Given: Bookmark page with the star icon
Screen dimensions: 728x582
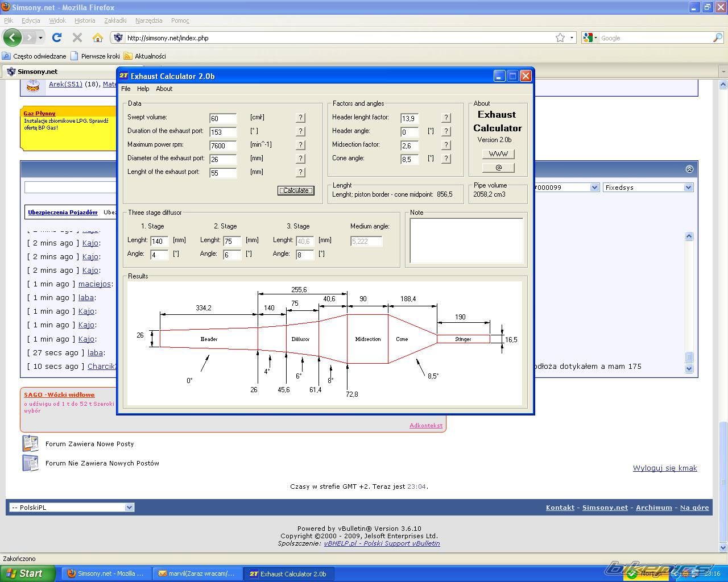Looking at the screenshot, I should click(560, 38).
